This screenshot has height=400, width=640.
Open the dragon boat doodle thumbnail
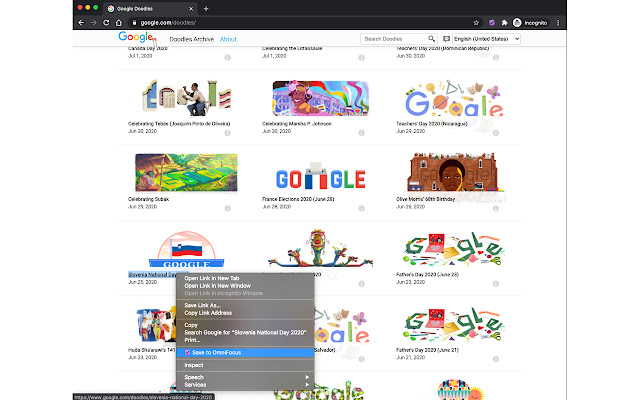point(320,248)
